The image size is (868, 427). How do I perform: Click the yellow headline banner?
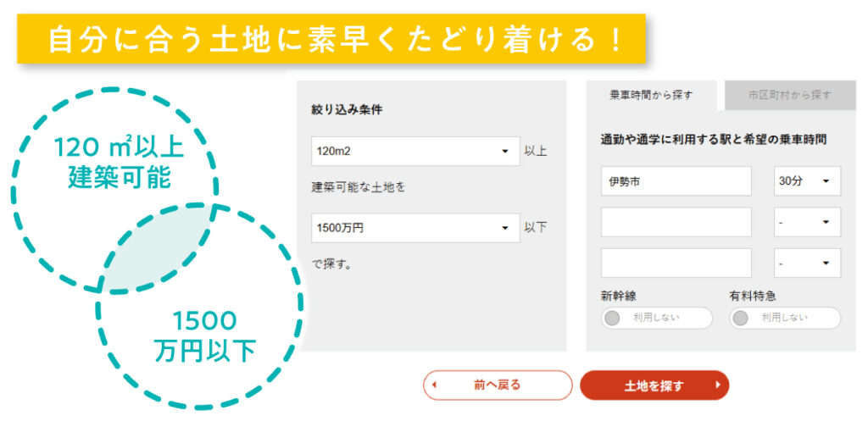(x=331, y=39)
